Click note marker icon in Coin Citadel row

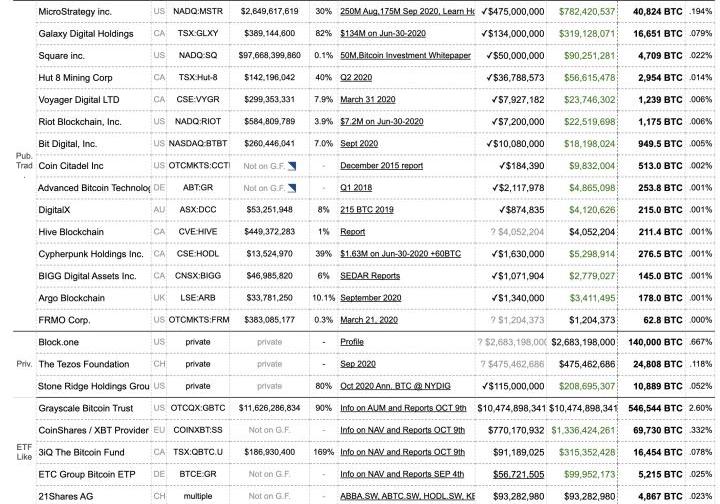[292, 166]
